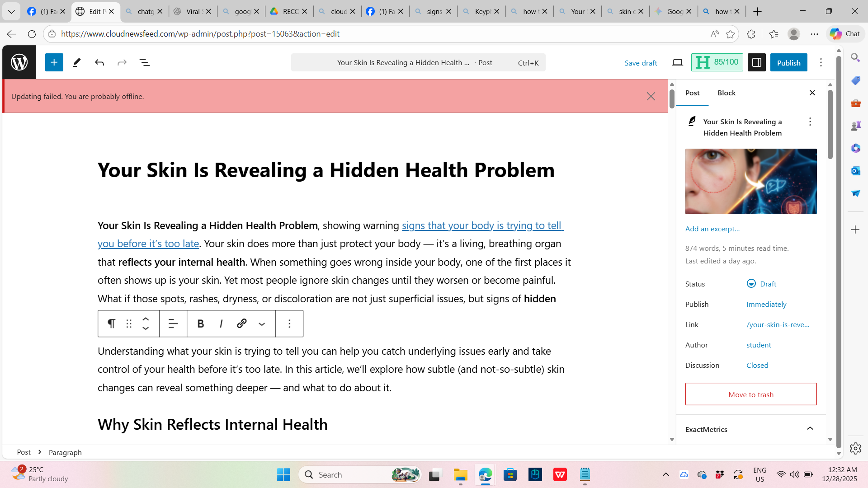Insert a link in the paragraph
The width and height of the screenshot is (868, 488).
(x=241, y=324)
